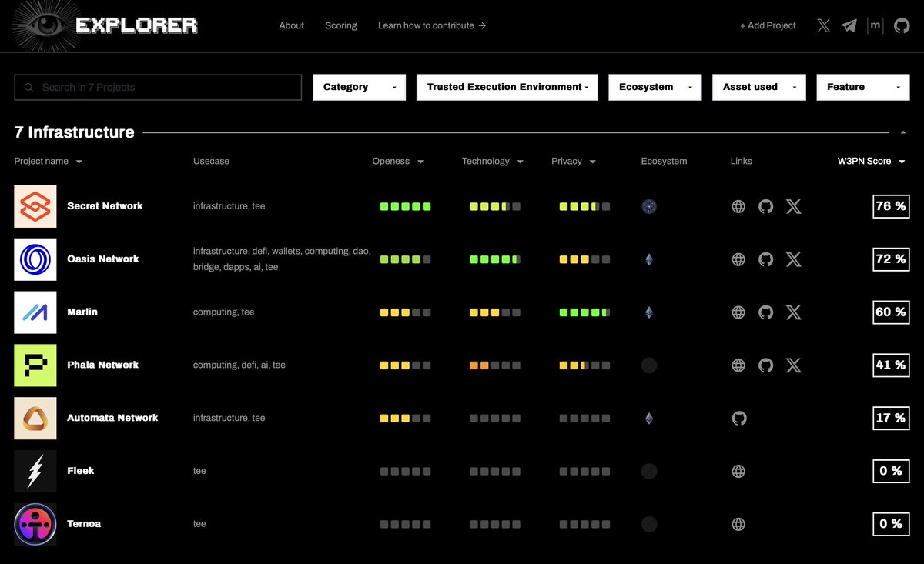Open Fleek website globe icon
This screenshot has width=924, height=564.
(738, 472)
